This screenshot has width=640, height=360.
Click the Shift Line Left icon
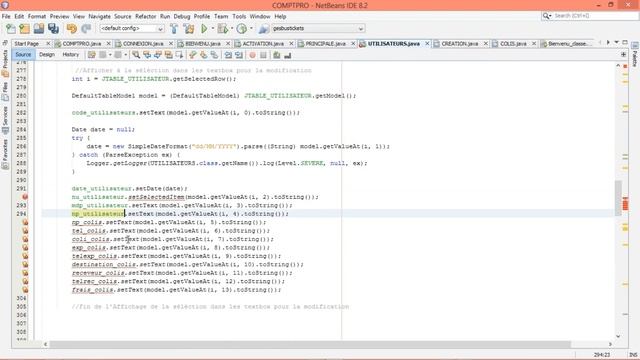(x=228, y=55)
